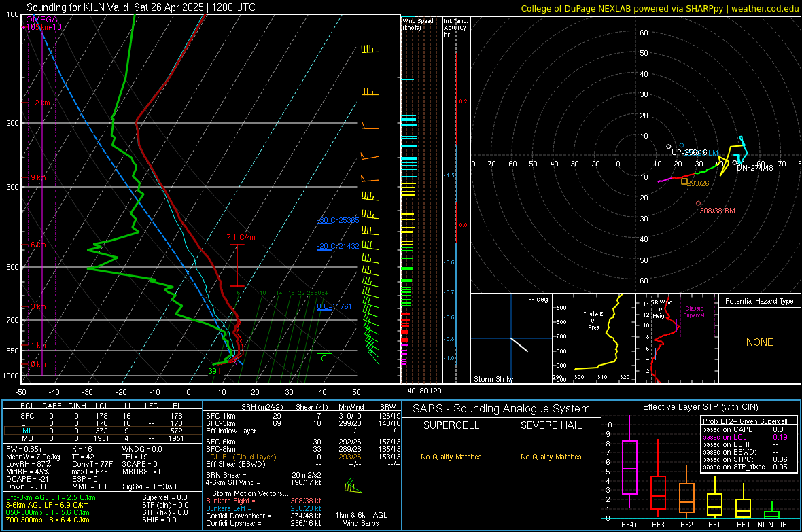
Task: Click the green wind barbs glyph near Storm Motion Vectors
Action: [353, 486]
